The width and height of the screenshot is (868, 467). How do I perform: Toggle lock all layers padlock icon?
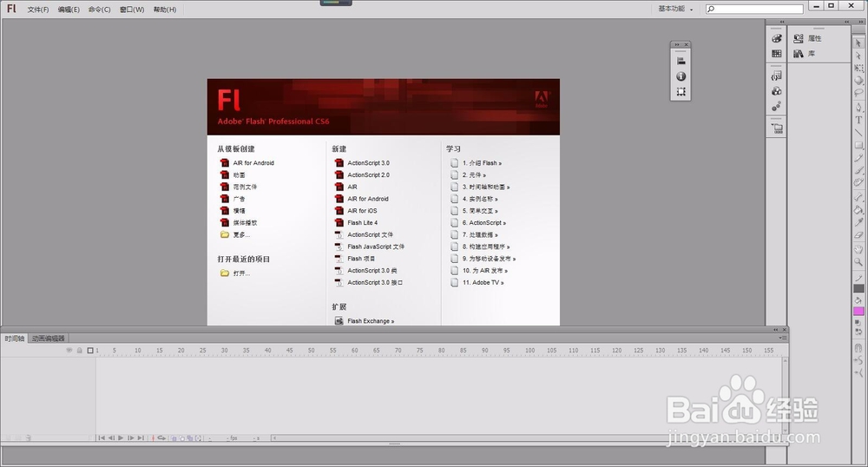point(80,351)
